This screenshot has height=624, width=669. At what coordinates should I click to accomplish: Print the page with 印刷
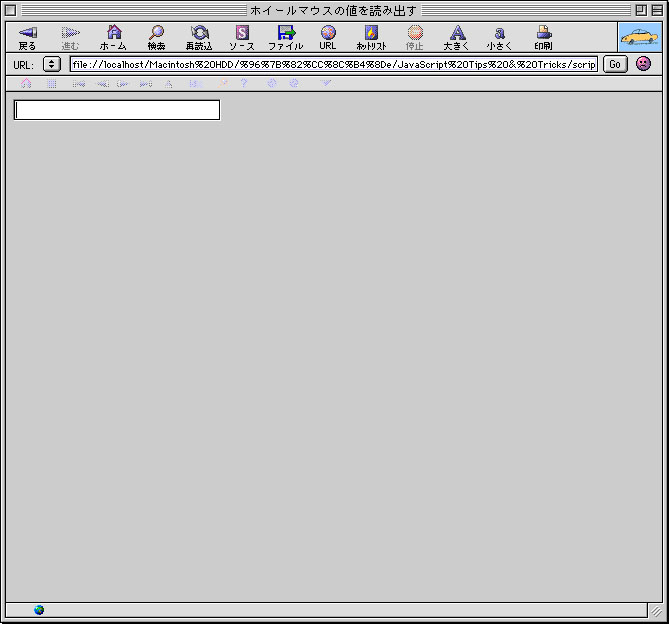click(x=544, y=38)
